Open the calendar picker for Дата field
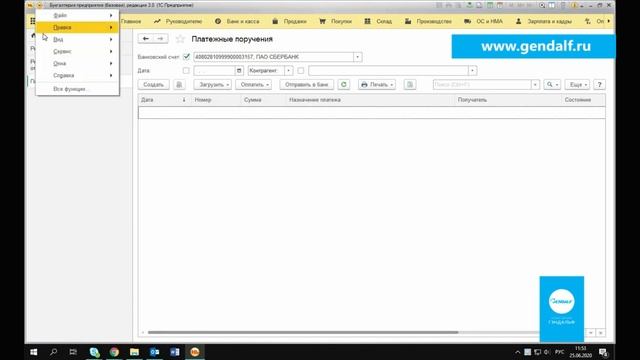Viewport: 640px width, 360px height. click(239, 71)
